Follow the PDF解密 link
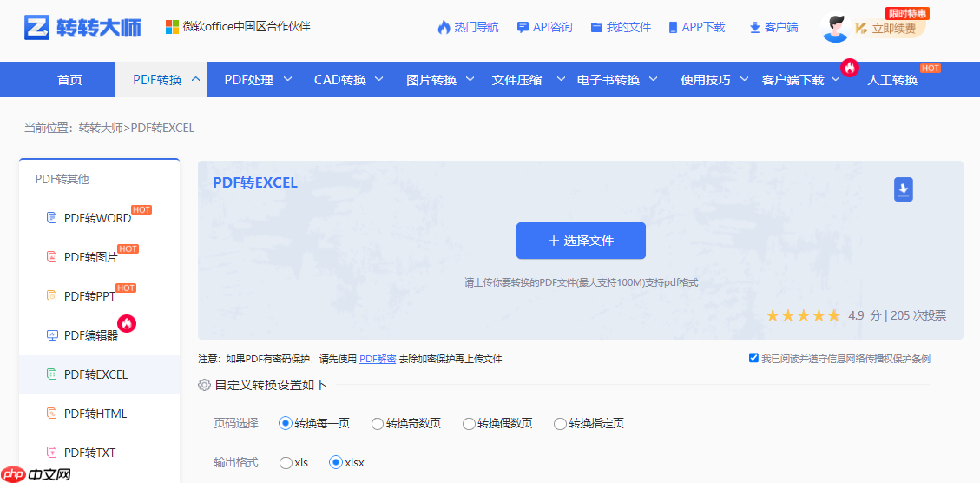Screen dimensions: 980x483 (x=378, y=359)
